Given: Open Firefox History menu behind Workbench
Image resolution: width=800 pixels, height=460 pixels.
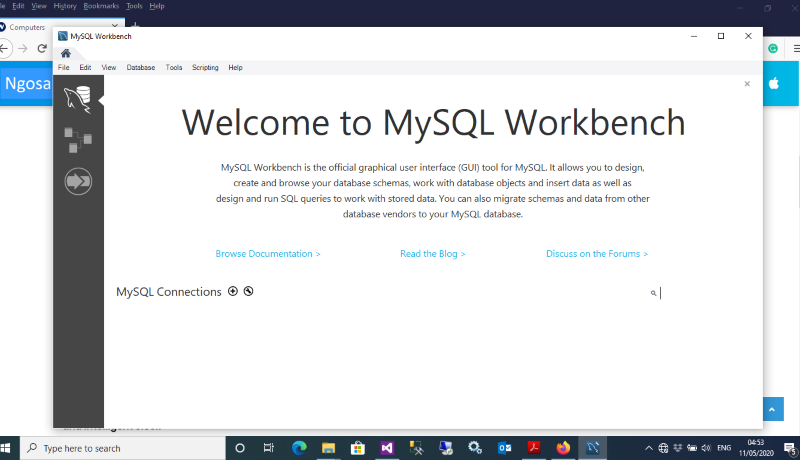Looking at the screenshot, I should tap(65, 6).
